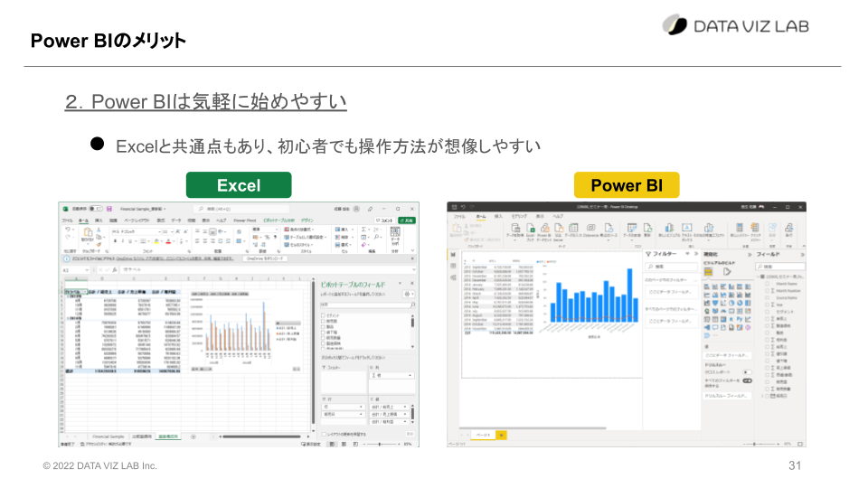Image resolution: width=868 pixels, height=488 pixels.
Task: Toggle the Cross-report drillthrough switch
Action: point(748,371)
